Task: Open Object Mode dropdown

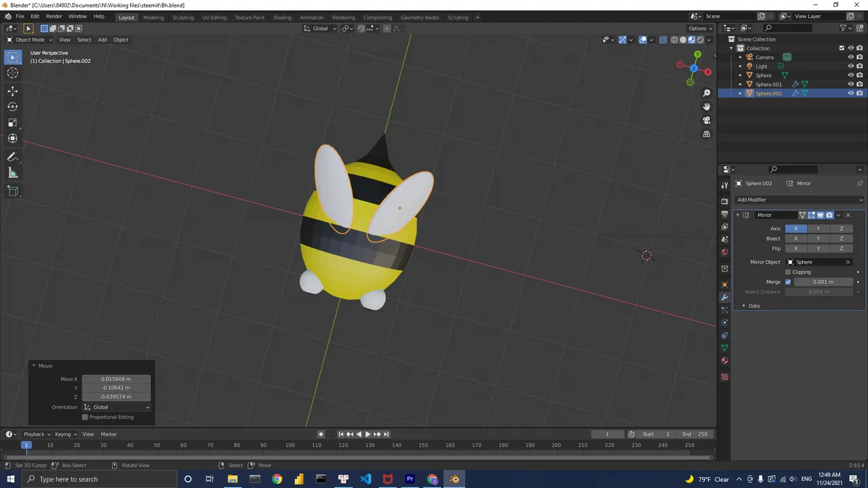Action: (28, 39)
